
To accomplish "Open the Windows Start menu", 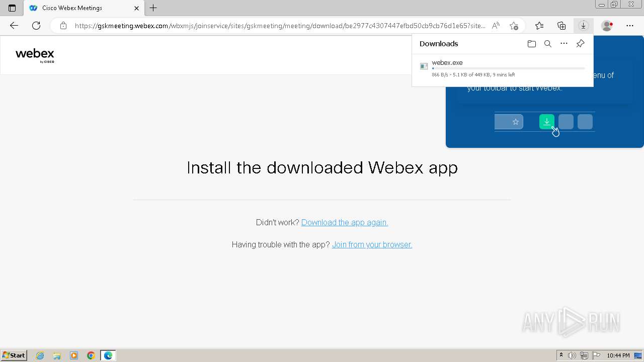I will 14,355.
